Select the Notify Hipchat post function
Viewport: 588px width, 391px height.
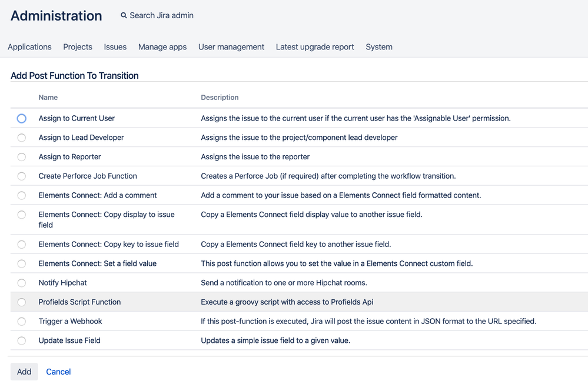pyautogui.click(x=21, y=283)
